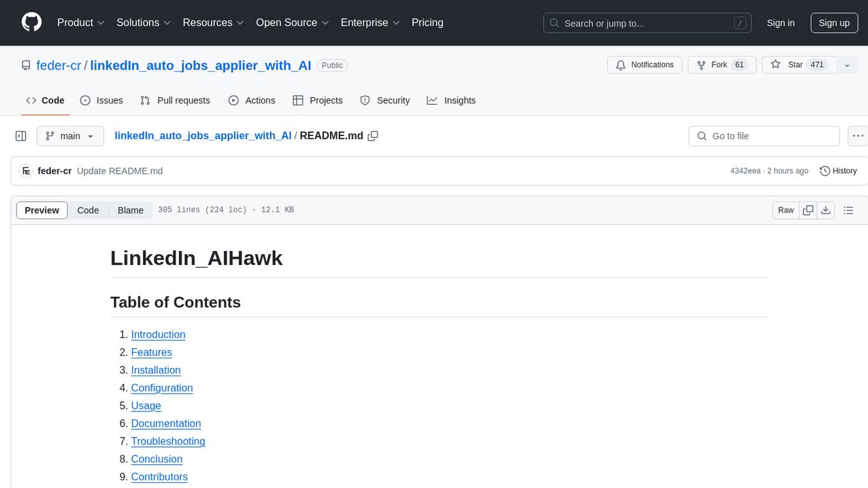Expand the Open Source menu
The image size is (868, 488).
[x=292, y=22]
